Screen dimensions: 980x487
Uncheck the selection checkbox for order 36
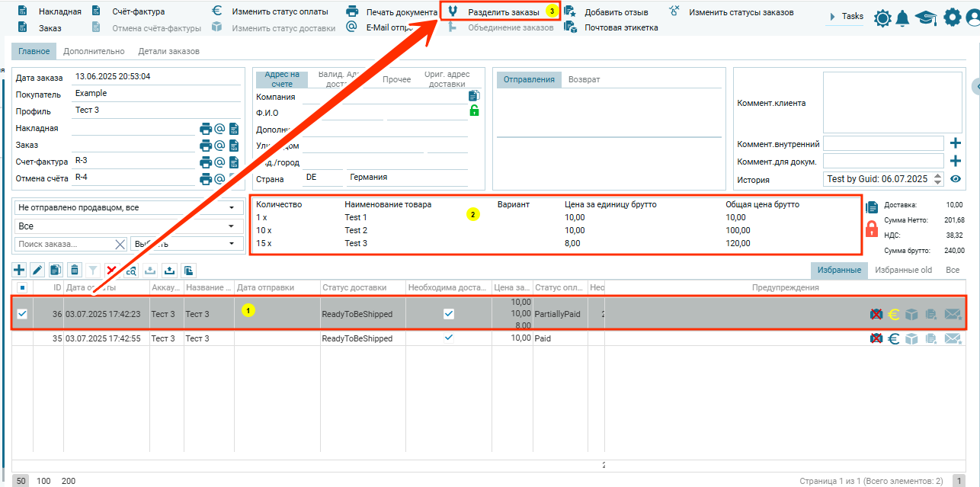22,314
